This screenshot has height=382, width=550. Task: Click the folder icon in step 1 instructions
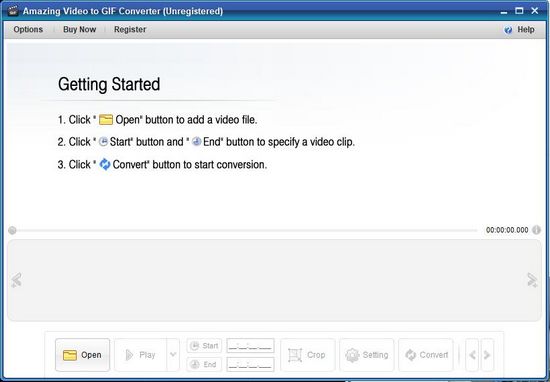tap(106, 120)
